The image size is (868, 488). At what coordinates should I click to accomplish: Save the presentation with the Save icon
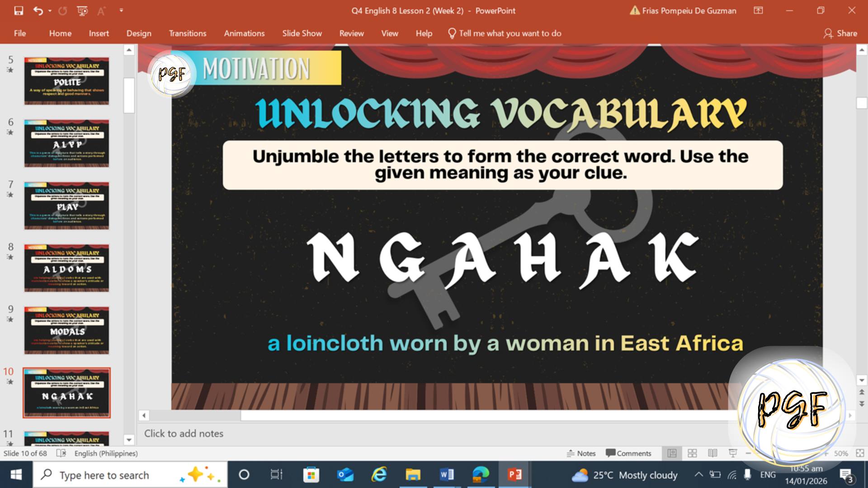coord(19,10)
